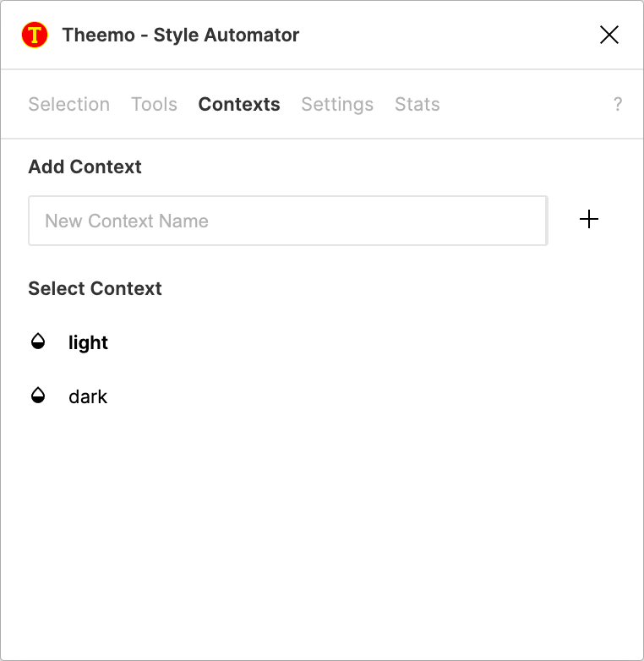Focus the New Context Name field
Image resolution: width=644 pixels, height=661 pixels.
(x=287, y=221)
